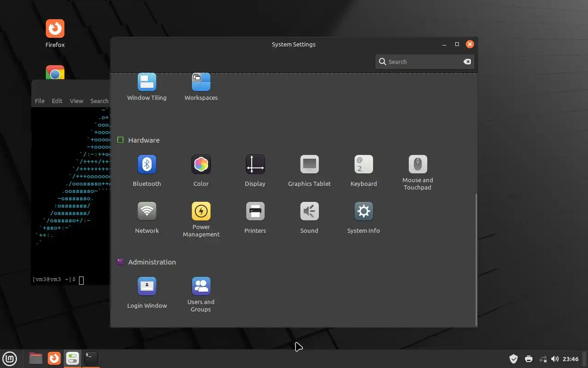Open the terminal's Edit menu

[57, 101]
